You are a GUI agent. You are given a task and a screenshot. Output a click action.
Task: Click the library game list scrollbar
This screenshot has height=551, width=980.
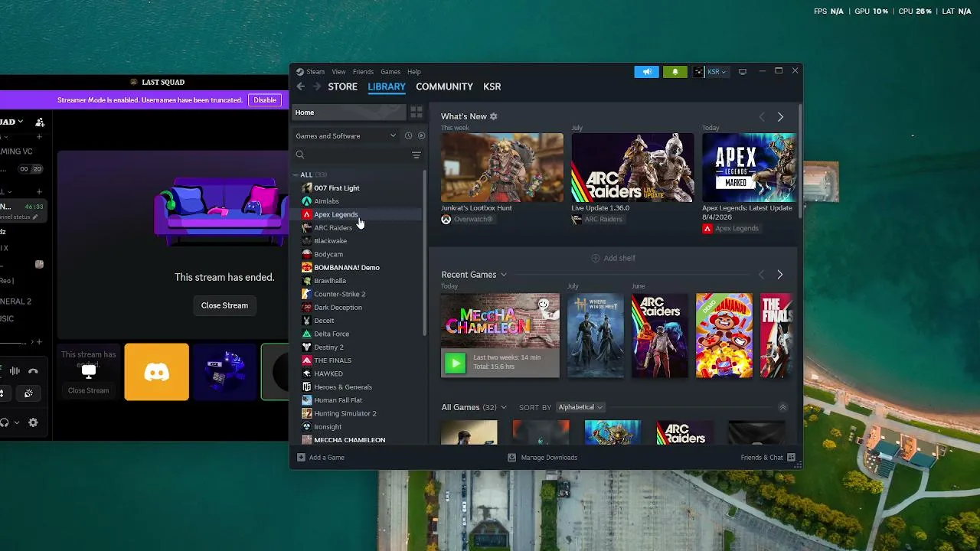[x=425, y=253]
